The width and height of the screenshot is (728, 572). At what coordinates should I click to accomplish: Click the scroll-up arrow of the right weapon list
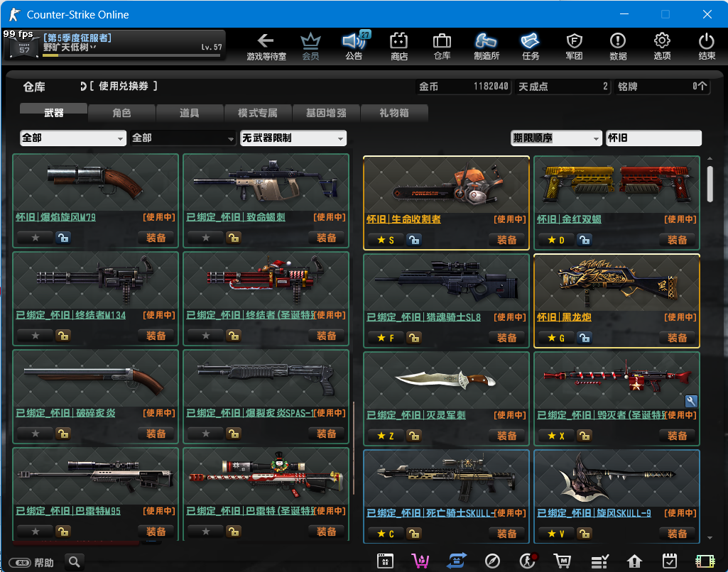click(710, 159)
